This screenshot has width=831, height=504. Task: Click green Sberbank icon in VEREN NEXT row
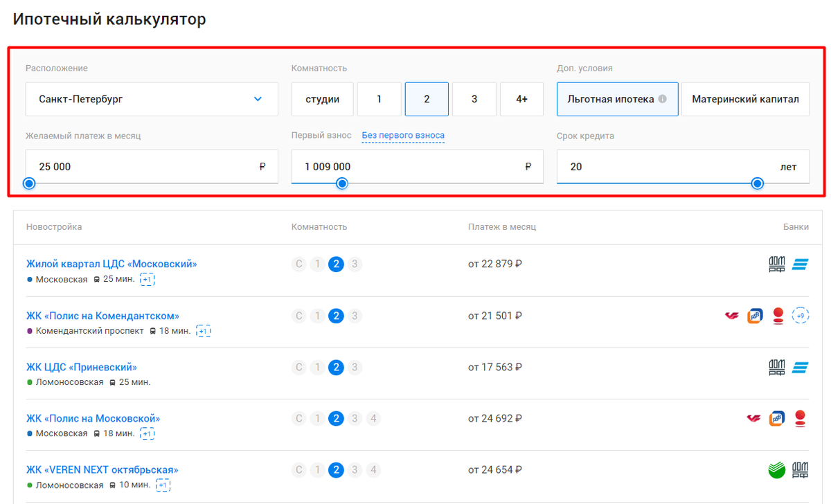pyautogui.click(x=777, y=470)
